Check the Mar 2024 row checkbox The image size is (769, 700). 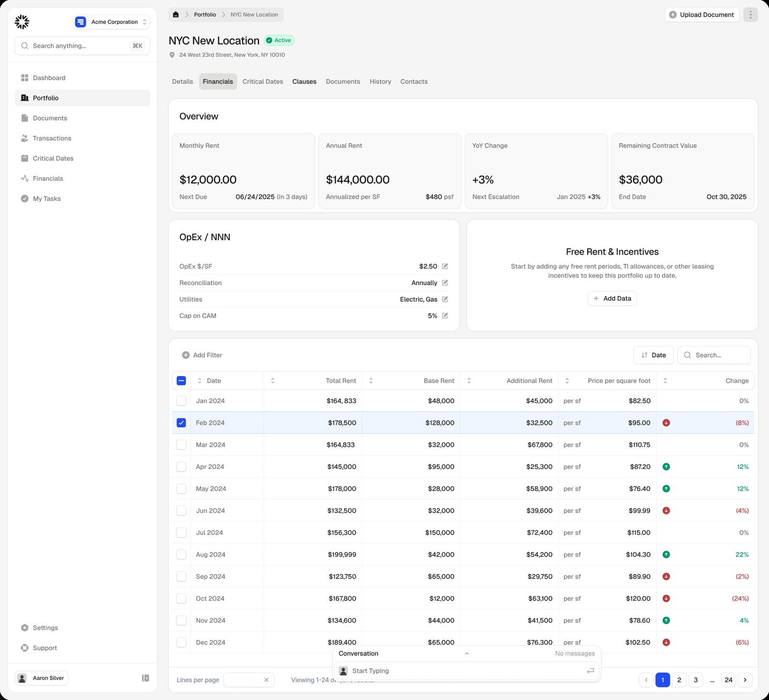coord(181,445)
